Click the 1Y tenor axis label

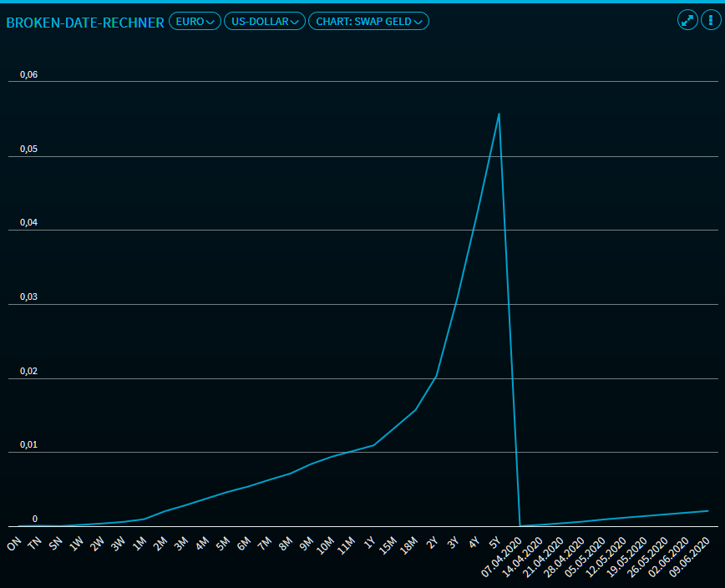pyautogui.click(x=369, y=544)
